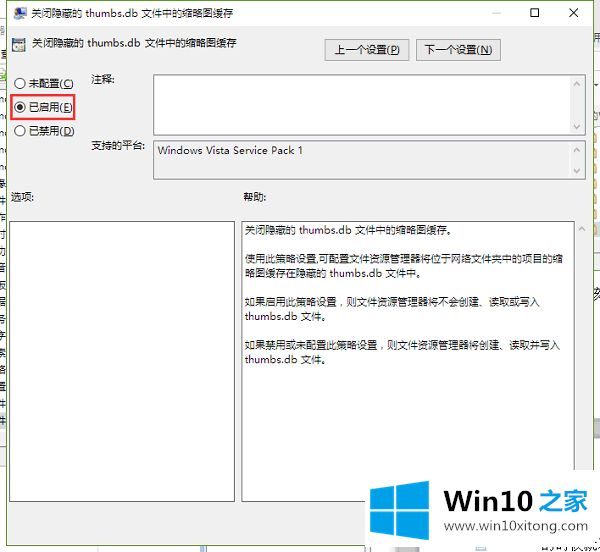Click the help paragraph starting with 使用此策略设置
Image resolution: width=600 pixels, height=552 pixels.
click(403, 266)
